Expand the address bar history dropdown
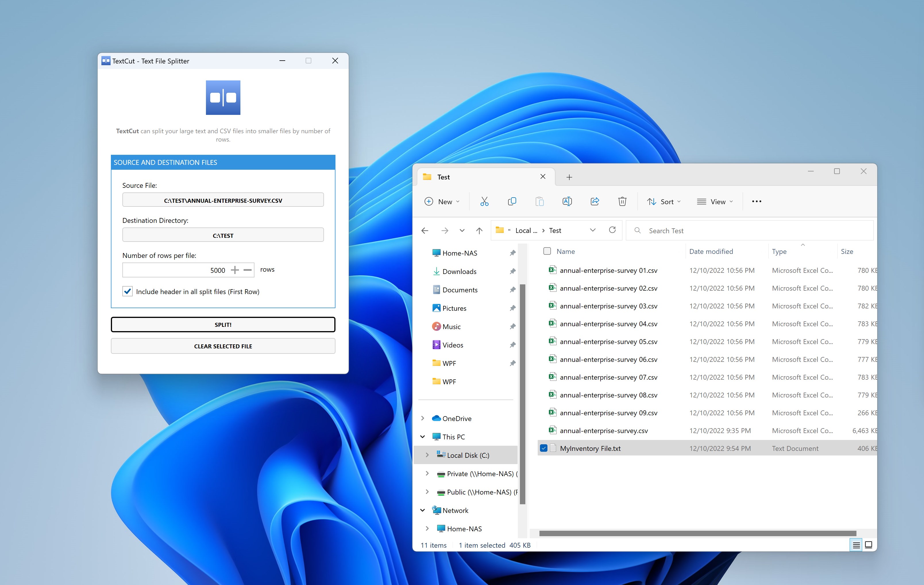 click(x=593, y=230)
